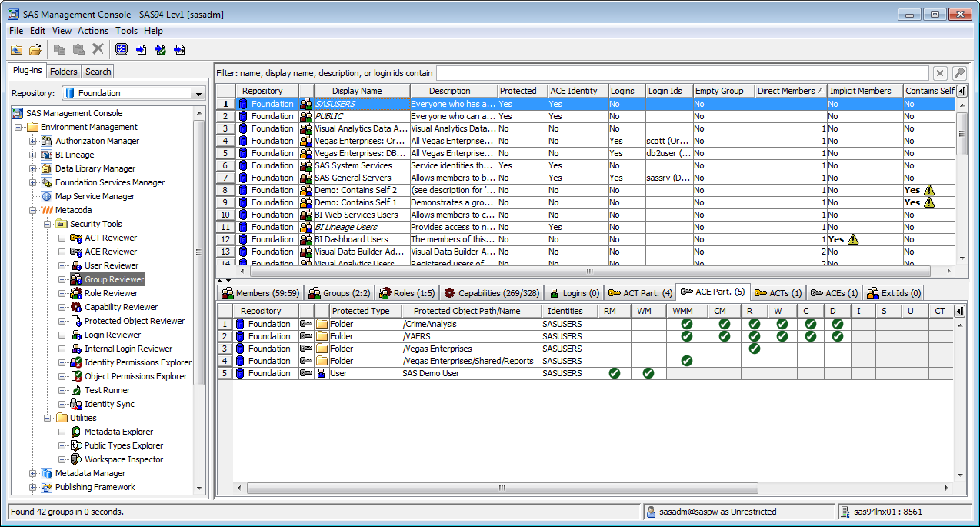Select the PUBLIC group row
The height and width of the screenshot is (527, 980).
[x=585, y=116]
